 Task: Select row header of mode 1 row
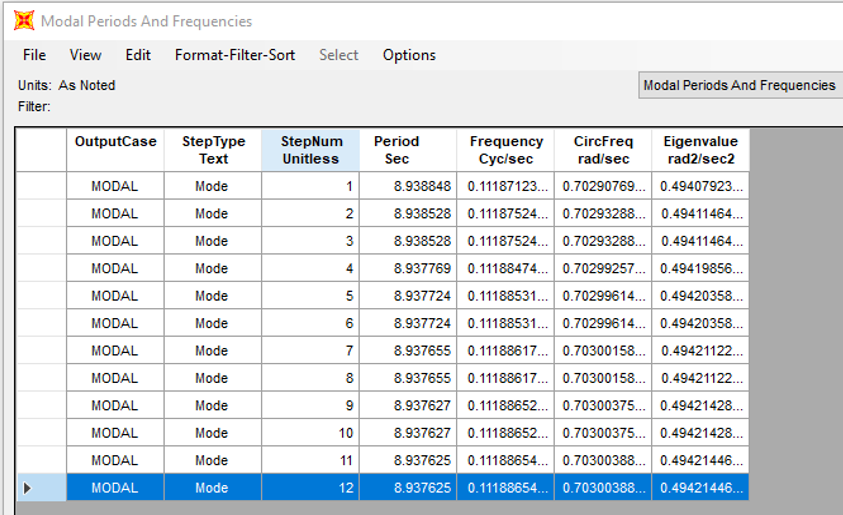click(41, 186)
